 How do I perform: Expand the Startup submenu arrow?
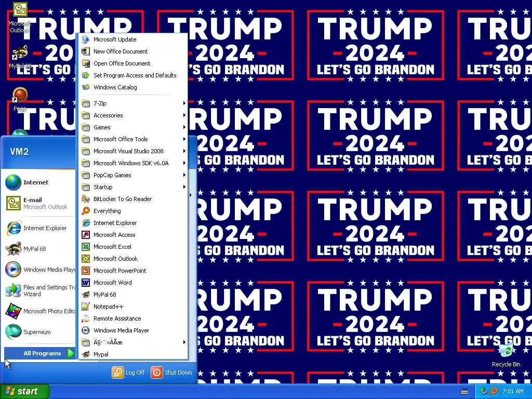point(184,187)
